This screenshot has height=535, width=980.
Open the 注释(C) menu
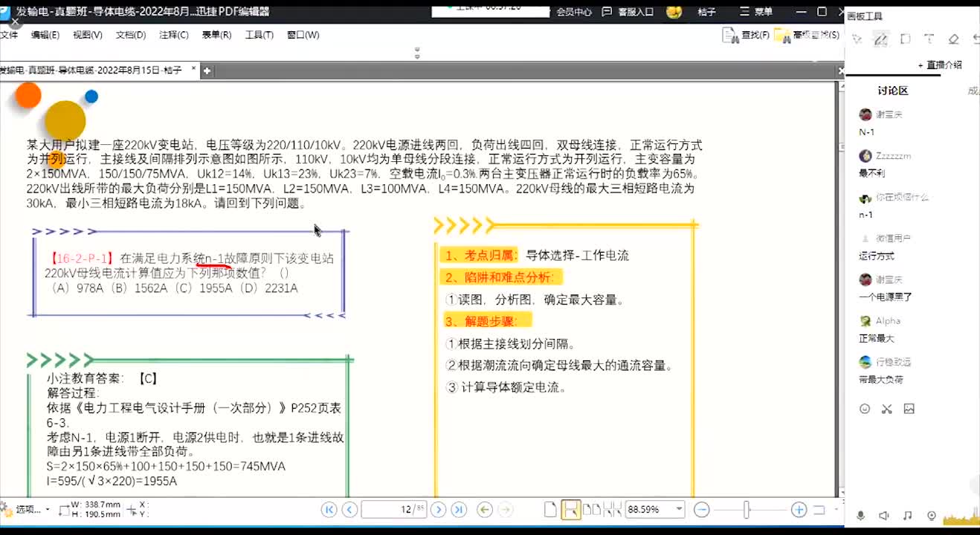click(x=173, y=35)
